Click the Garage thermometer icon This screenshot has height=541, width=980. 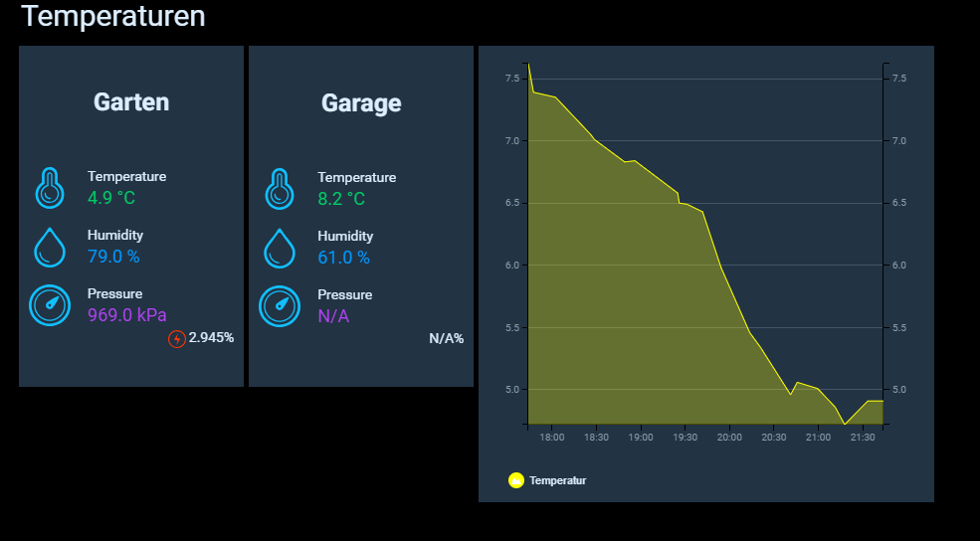point(280,188)
